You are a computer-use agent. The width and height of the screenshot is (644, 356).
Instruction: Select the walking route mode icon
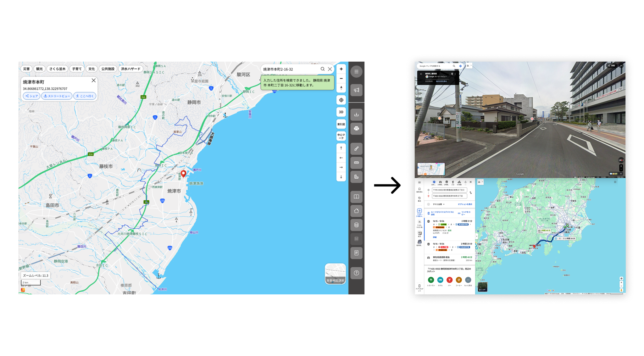click(453, 182)
